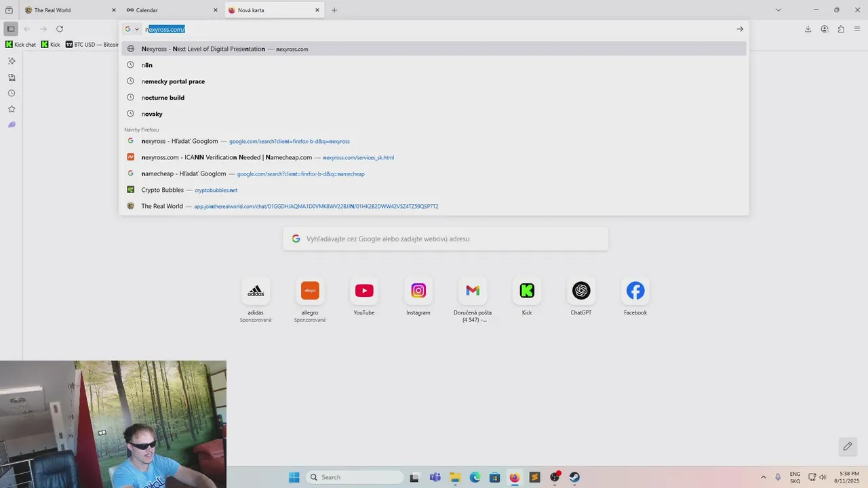Image resolution: width=868 pixels, height=488 pixels.
Task: Open Microsoft Edge from taskbar
Action: tap(475, 477)
